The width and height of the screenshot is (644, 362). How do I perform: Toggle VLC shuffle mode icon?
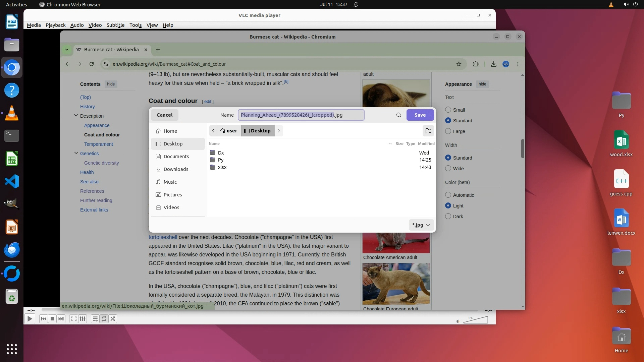point(113,319)
